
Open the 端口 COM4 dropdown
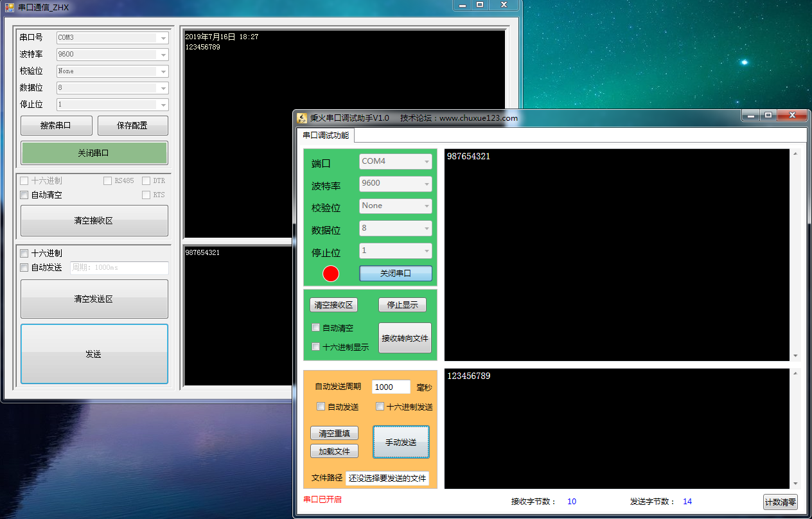[x=396, y=162]
